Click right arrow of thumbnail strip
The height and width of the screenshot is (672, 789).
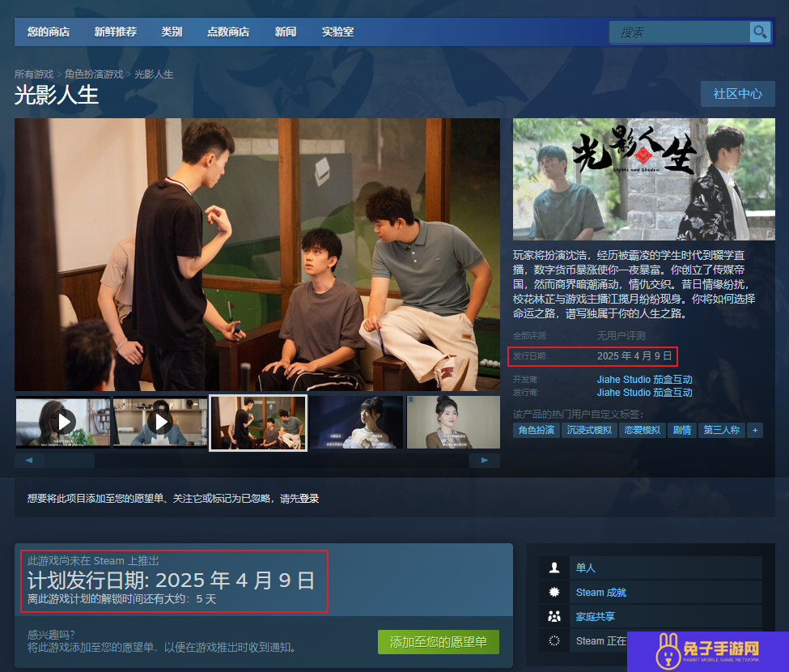(x=485, y=460)
